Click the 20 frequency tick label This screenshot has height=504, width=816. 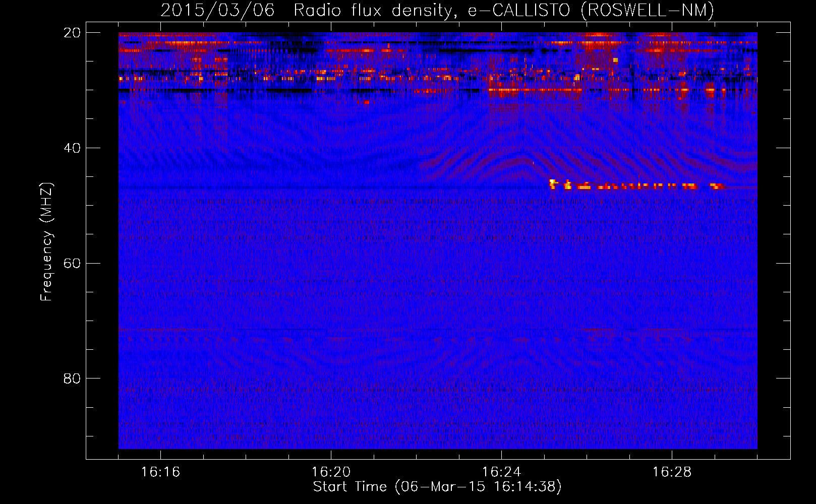[72, 33]
